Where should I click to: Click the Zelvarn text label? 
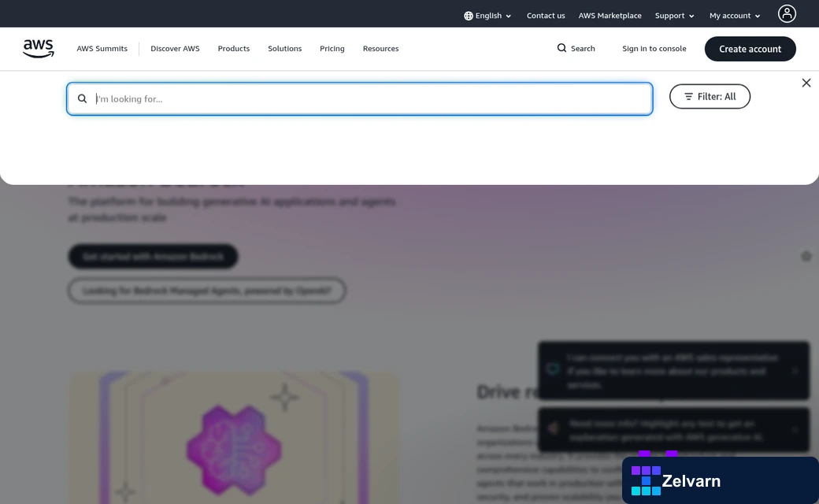click(691, 481)
